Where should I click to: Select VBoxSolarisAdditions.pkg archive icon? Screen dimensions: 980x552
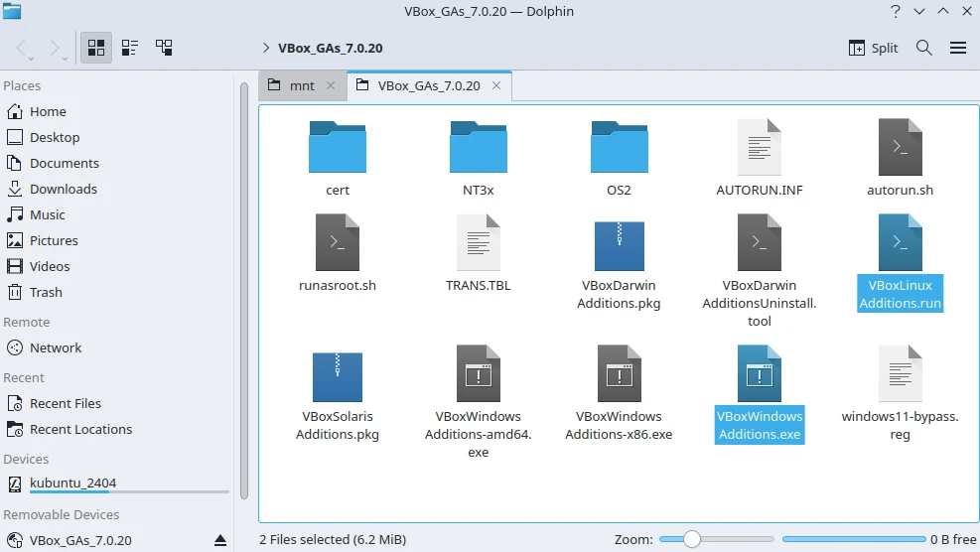pyautogui.click(x=338, y=376)
